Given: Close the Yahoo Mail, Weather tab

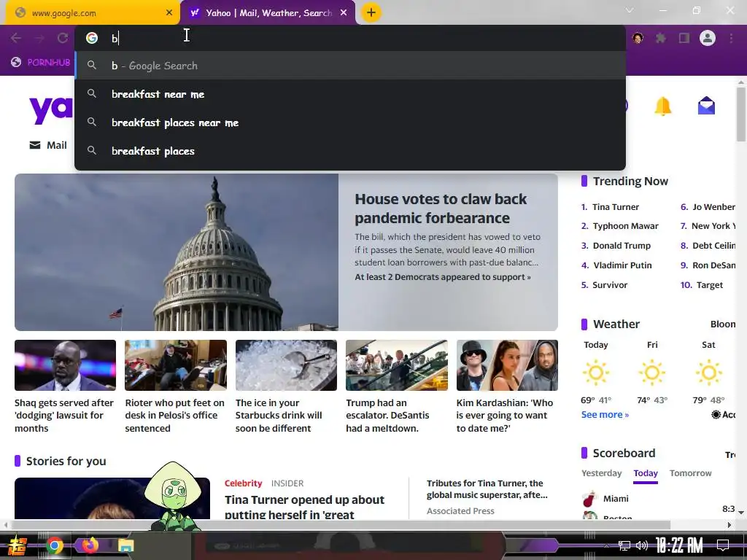Looking at the screenshot, I should pyautogui.click(x=344, y=13).
